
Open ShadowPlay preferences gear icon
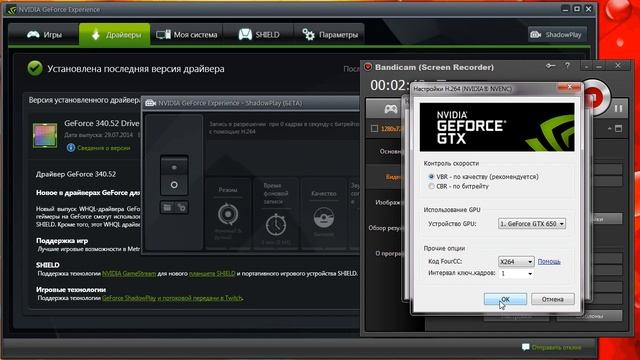181,208
